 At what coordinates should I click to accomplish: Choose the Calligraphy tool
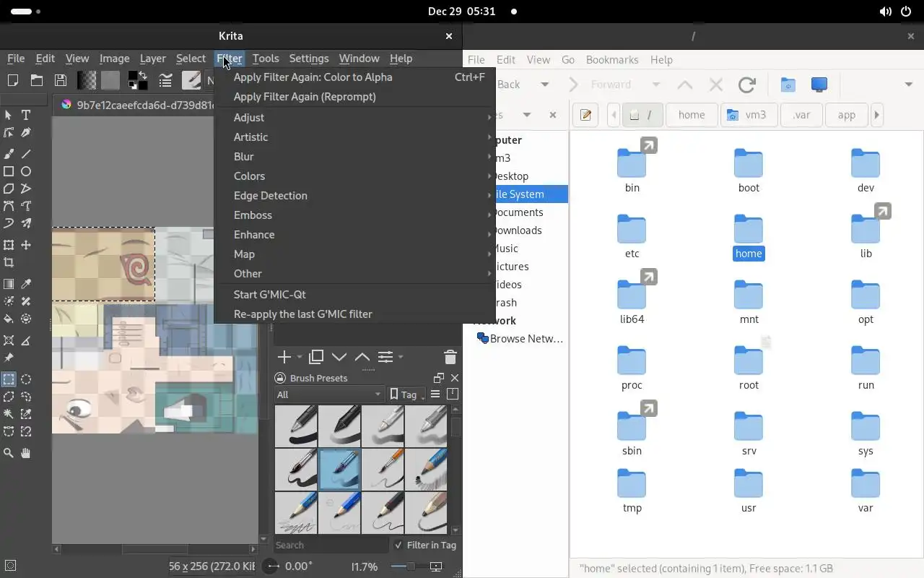(26, 133)
